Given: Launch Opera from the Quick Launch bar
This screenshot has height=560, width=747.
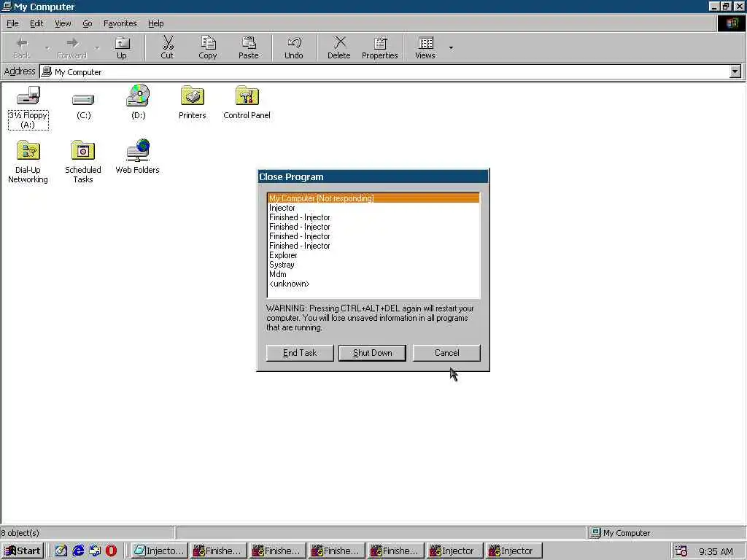Looking at the screenshot, I should tap(111, 551).
